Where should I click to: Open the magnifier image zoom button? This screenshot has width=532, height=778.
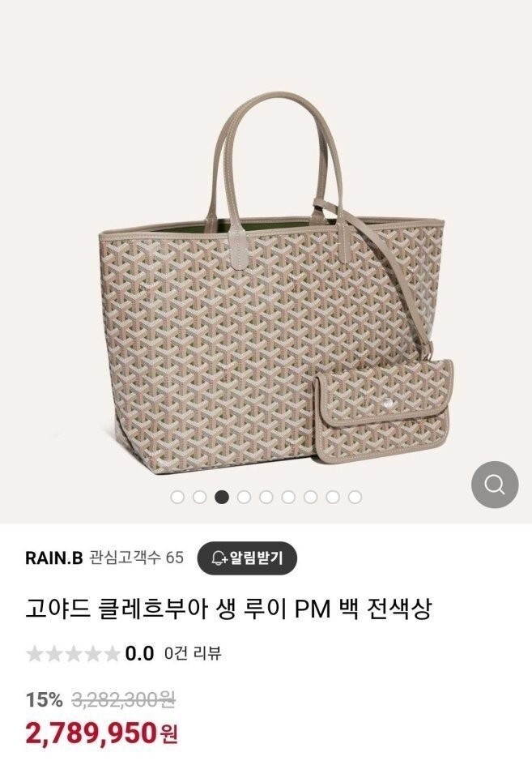tap(494, 485)
